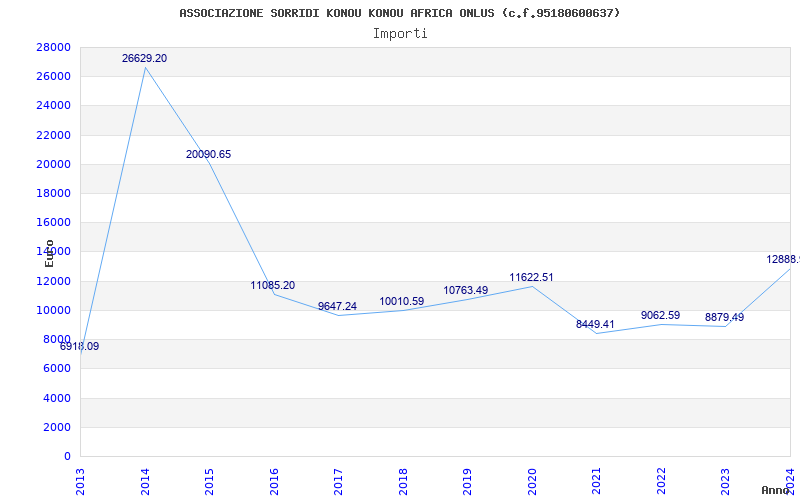Select the 11622.51 data label

click(x=531, y=277)
